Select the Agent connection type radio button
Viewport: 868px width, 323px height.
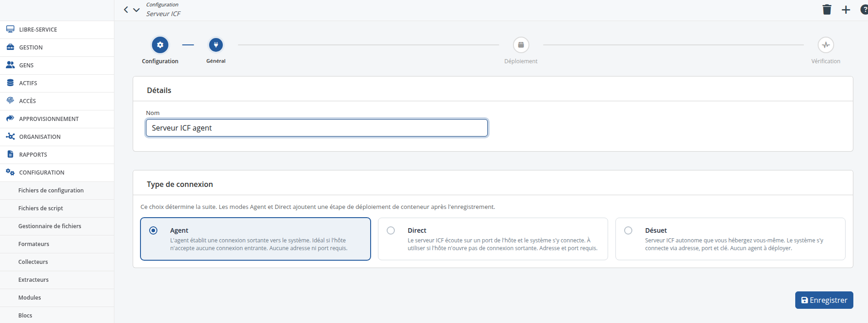click(x=153, y=230)
